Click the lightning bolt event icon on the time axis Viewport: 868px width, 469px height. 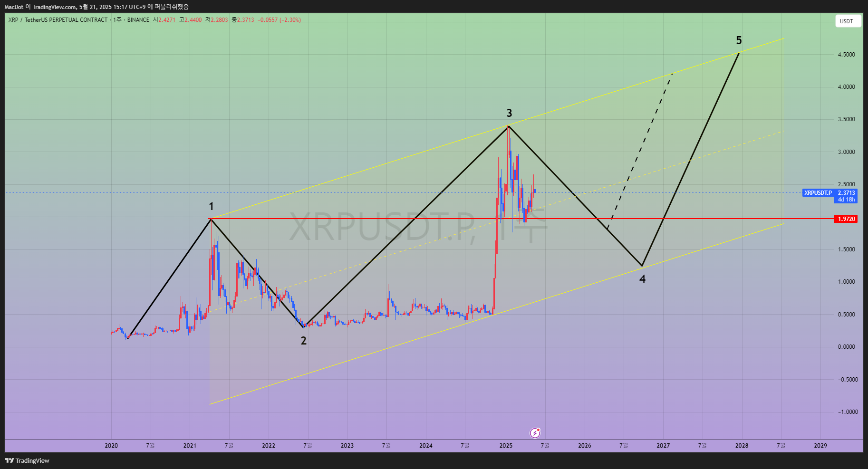(x=535, y=432)
